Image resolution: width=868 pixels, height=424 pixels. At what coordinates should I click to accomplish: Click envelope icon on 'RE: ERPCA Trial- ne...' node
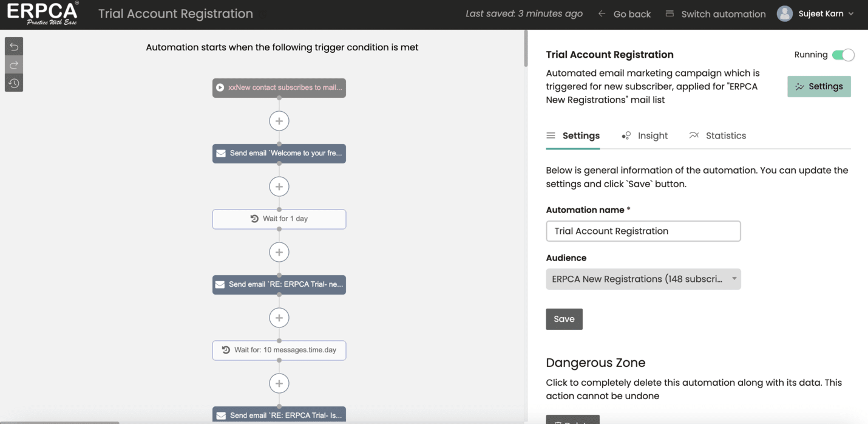point(220,284)
